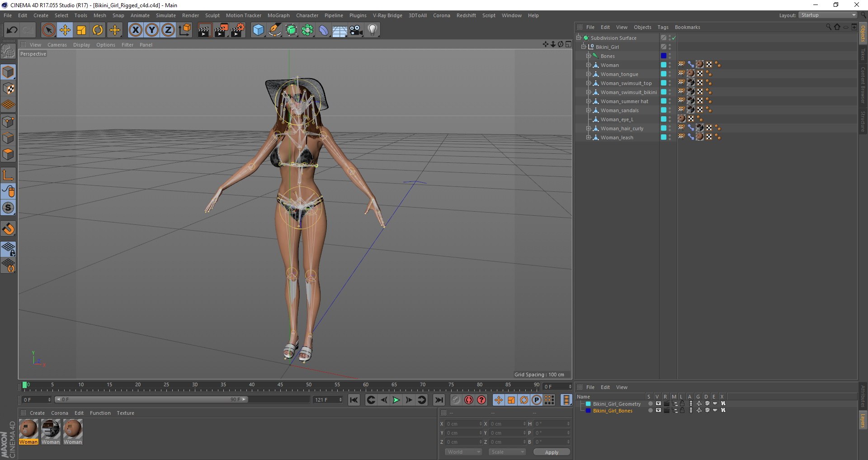Viewport: 868px width, 460px height.
Task: Select the Scale tool
Action: [x=81, y=30]
